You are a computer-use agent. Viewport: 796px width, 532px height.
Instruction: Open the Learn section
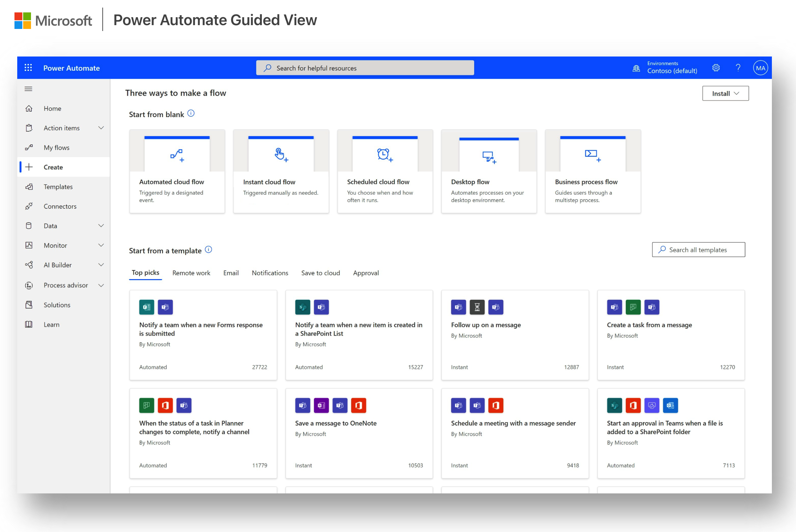(x=51, y=324)
